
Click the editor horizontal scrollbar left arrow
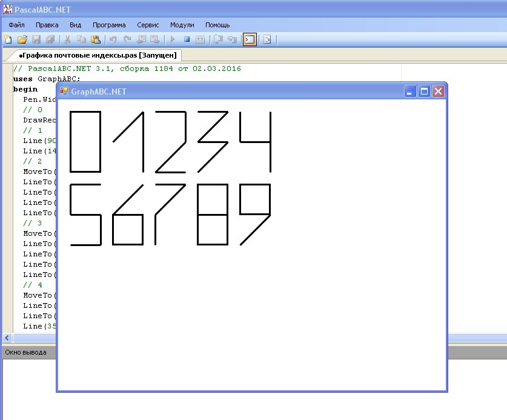(x=7, y=338)
